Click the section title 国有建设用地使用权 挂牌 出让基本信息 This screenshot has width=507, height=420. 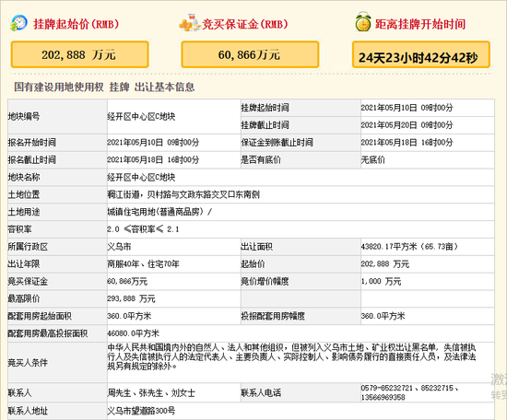point(104,87)
